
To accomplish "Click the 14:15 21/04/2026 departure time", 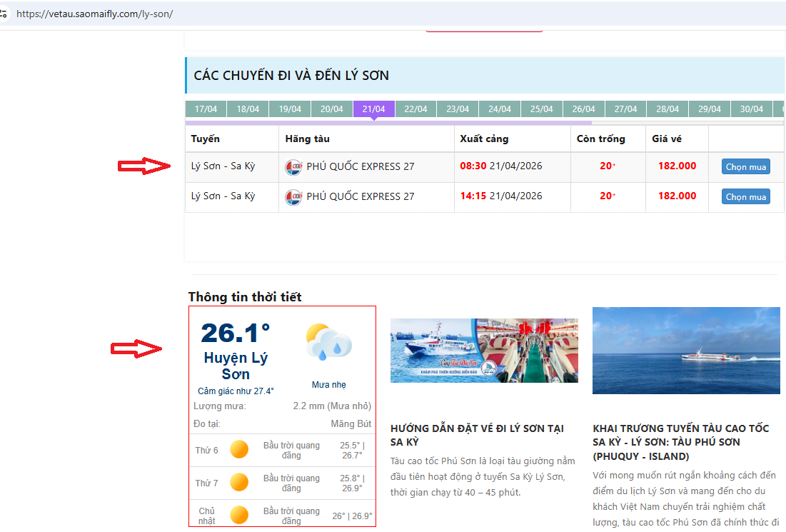I will [x=500, y=196].
